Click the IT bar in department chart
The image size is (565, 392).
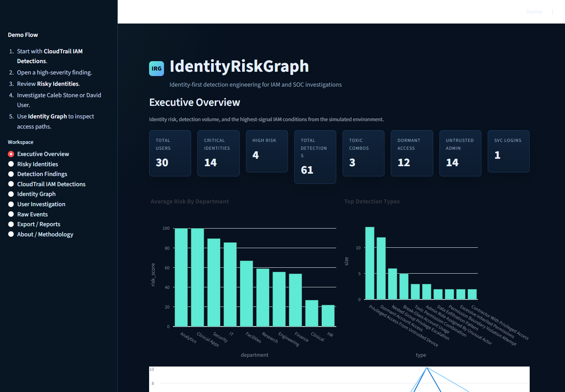click(230, 284)
